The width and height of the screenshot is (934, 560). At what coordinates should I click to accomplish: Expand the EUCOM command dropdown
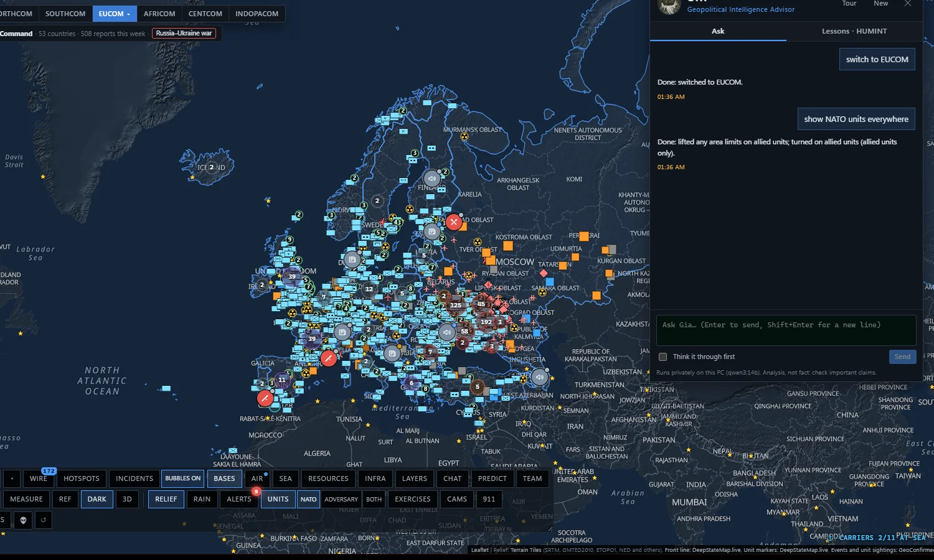[115, 14]
